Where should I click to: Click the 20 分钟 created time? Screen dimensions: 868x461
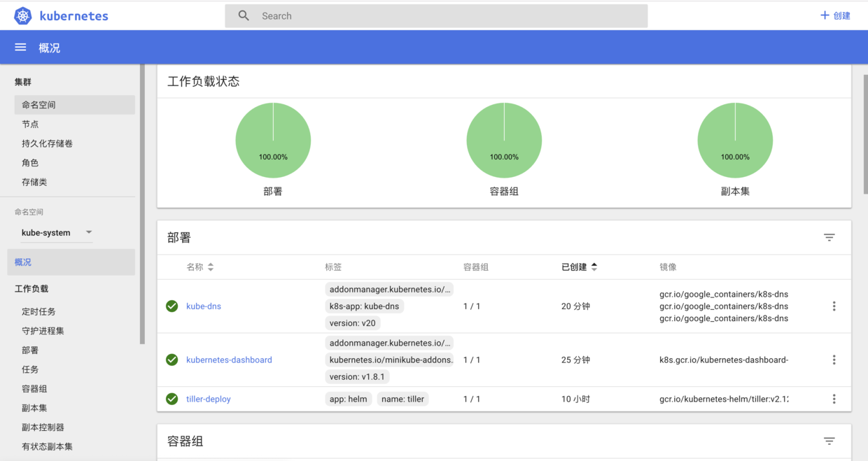[575, 306]
